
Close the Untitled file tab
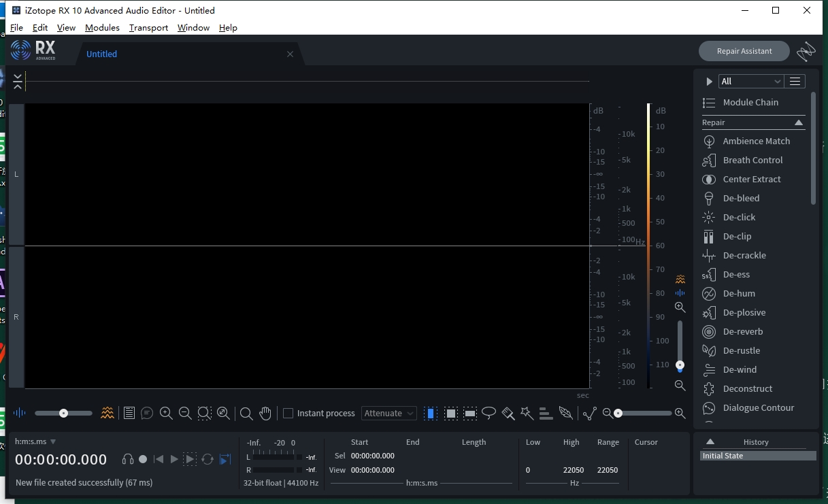290,54
